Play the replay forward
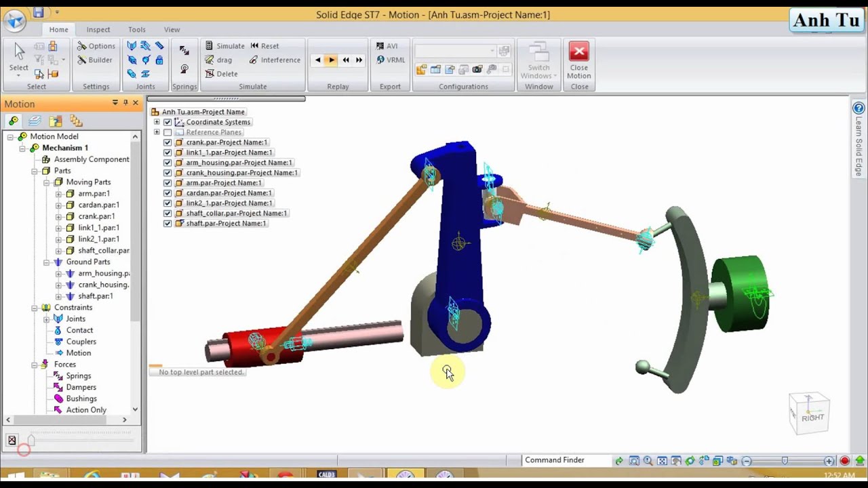 (331, 60)
